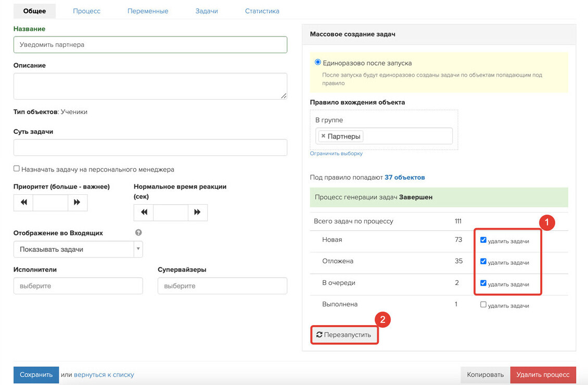
Task: Select the Единоразово после запуска radio option
Action: tap(317, 63)
